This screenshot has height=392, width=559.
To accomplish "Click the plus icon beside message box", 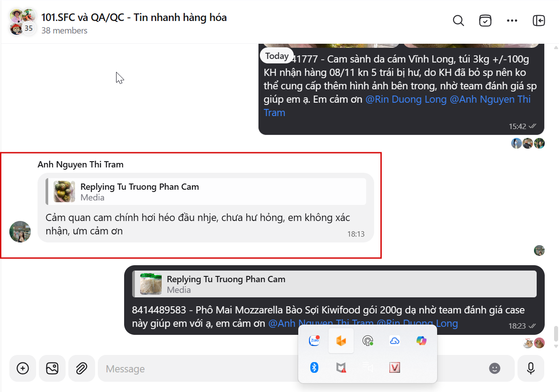I will [x=23, y=368].
